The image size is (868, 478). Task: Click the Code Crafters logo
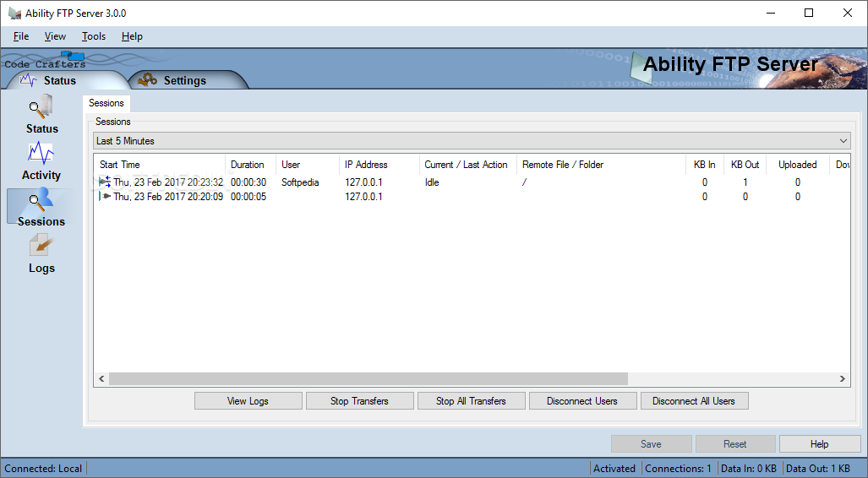coord(46,60)
